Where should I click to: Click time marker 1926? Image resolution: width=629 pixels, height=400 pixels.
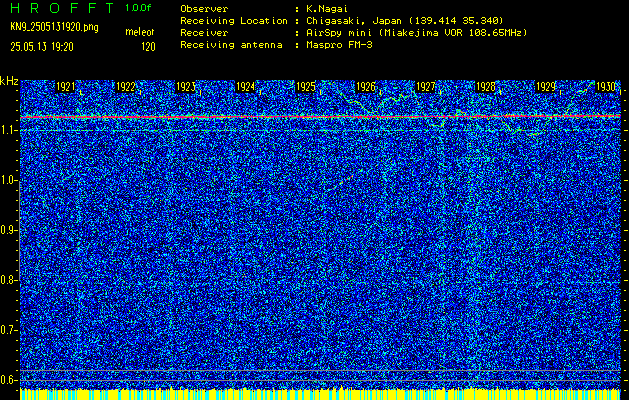pos(365,87)
